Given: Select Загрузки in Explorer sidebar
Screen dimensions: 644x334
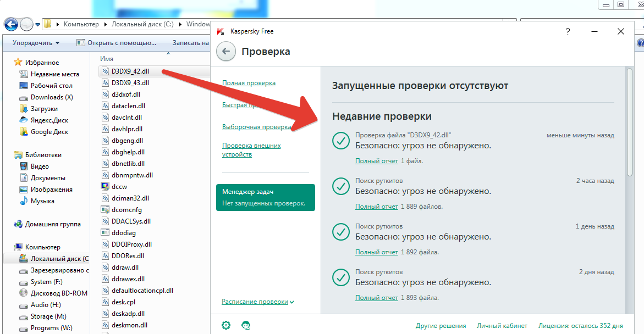Looking at the screenshot, I should point(44,108).
